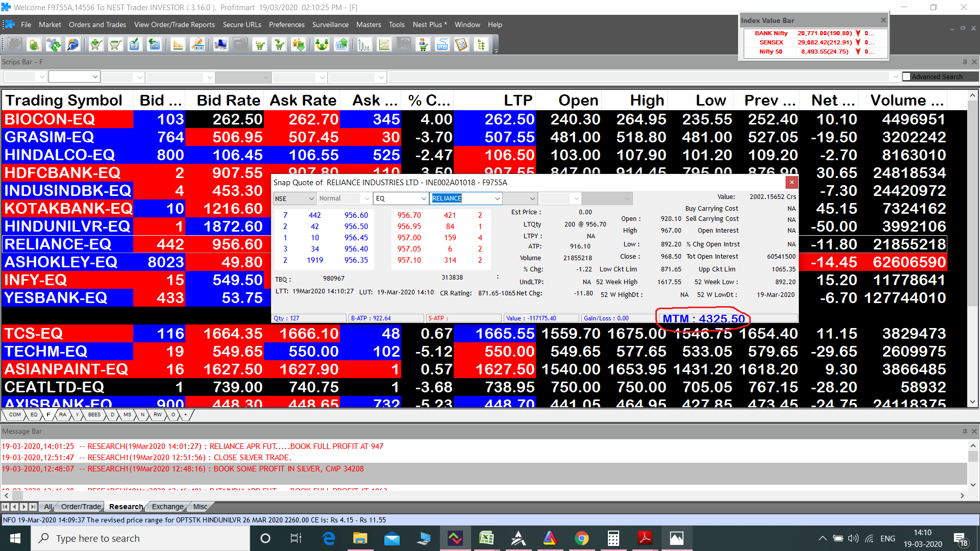Image resolution: width=980 pixels, height=551 pixels.
Task: Open Excel from the Windows taskbar
Action: tap(486, 538)
